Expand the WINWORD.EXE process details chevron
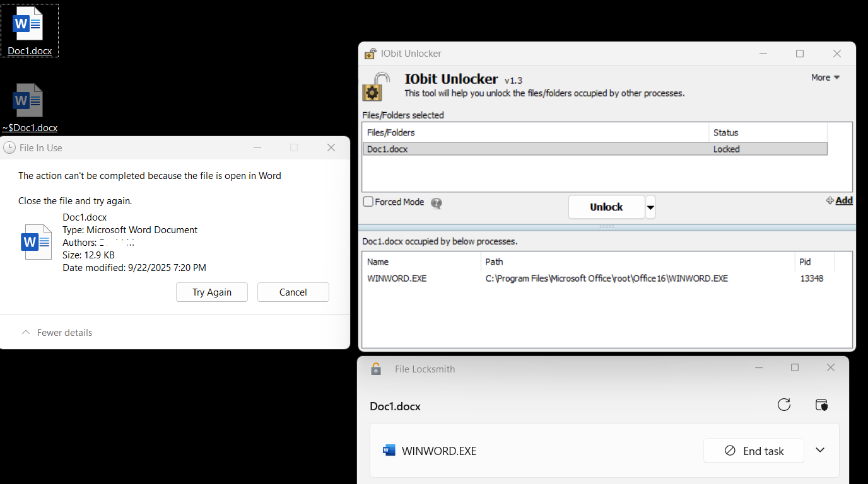 [x=820, y=450]
